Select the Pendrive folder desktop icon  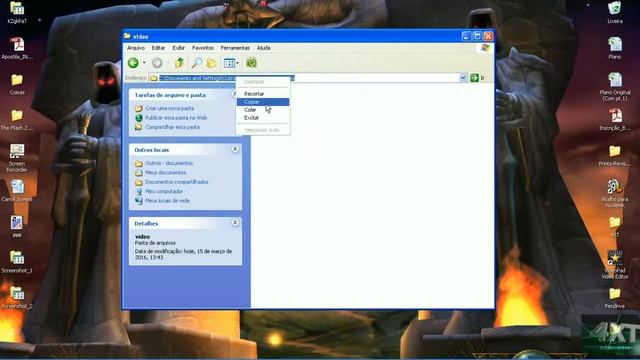tap(615, 298)
